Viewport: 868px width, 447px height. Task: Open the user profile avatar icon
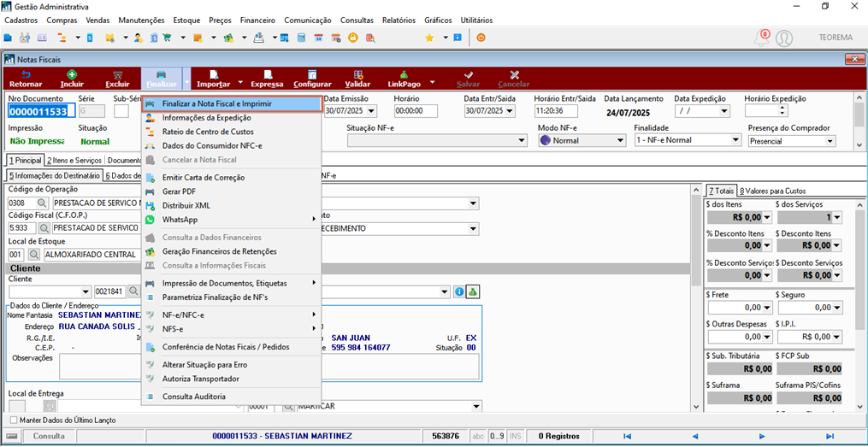783,38
